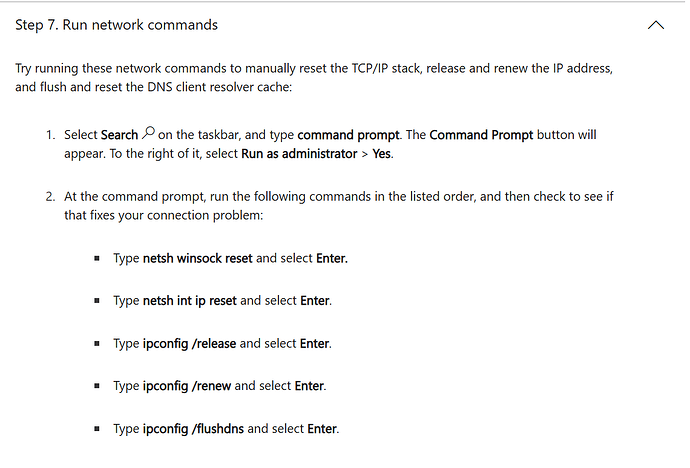
Task: Collapse Step 7 with the chevron arrow
Action: click(x=656, y=25)
